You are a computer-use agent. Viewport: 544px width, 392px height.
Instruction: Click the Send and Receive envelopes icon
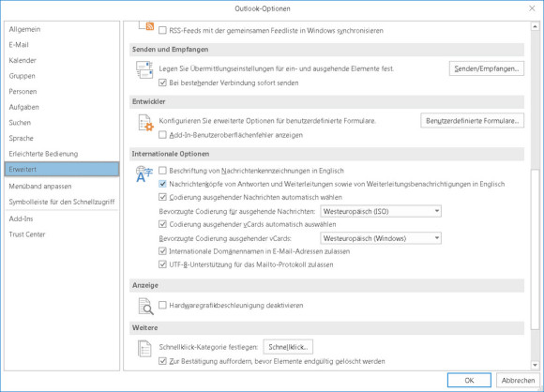point(144,69)
